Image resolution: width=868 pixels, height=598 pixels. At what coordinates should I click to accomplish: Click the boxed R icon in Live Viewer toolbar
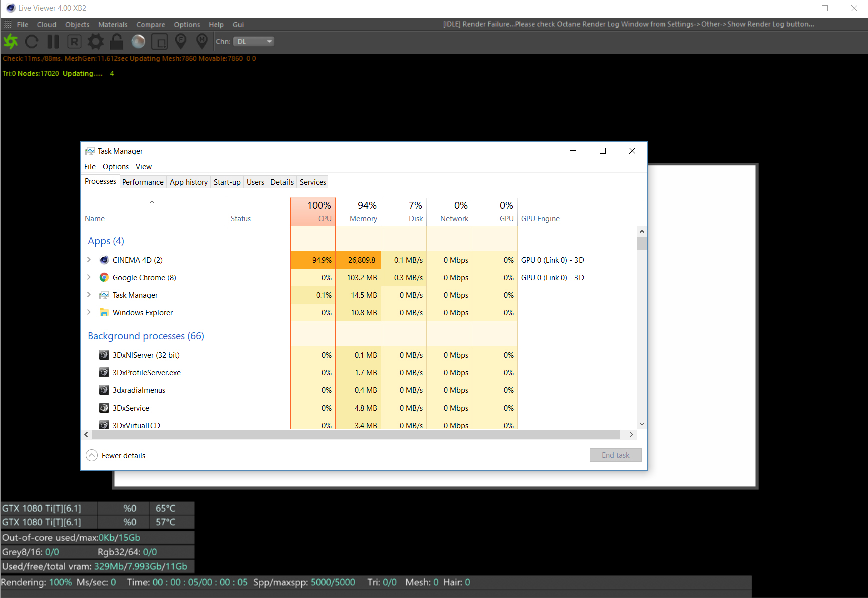pos(74,41)
